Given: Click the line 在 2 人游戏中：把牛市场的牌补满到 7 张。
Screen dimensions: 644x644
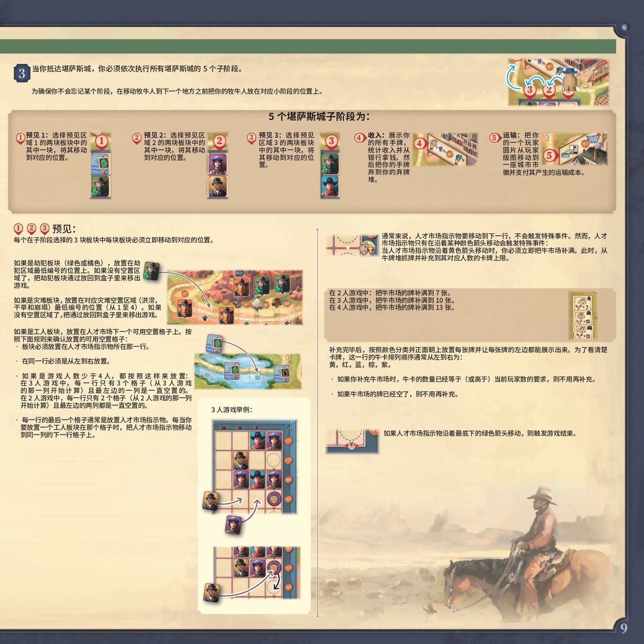Looking at the screenshot, I should pyautogui.click(x=390, y=293).
